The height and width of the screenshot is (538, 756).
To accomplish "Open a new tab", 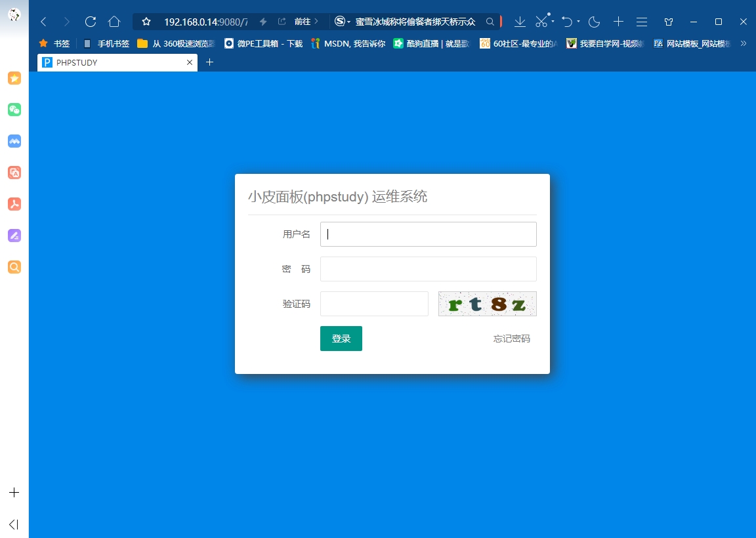I will pos(210,62).
